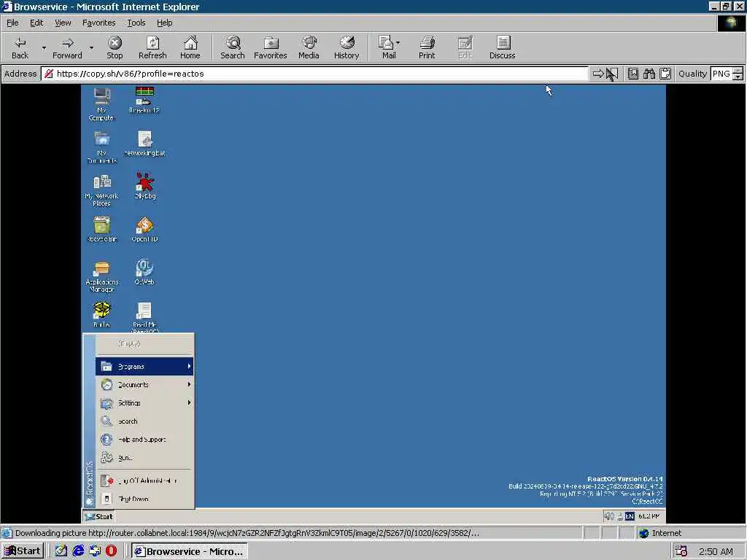The height and width of the screenshot is (560, 747).
Task: Select the My Computer desktop icon
Action: point(102,104)
